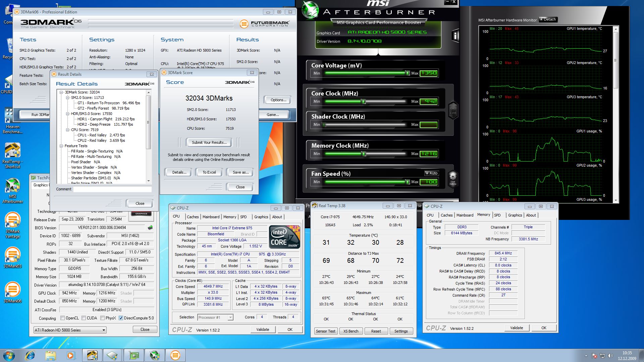Click the Result Details list scroll-down arrow
The width and height of the screenshot is (644, 362).
149,181
